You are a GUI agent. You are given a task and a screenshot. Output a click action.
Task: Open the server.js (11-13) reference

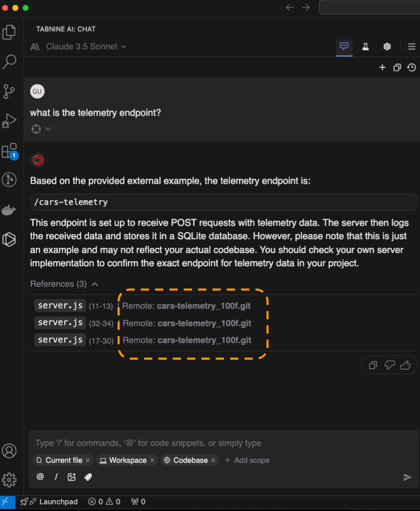59,306
